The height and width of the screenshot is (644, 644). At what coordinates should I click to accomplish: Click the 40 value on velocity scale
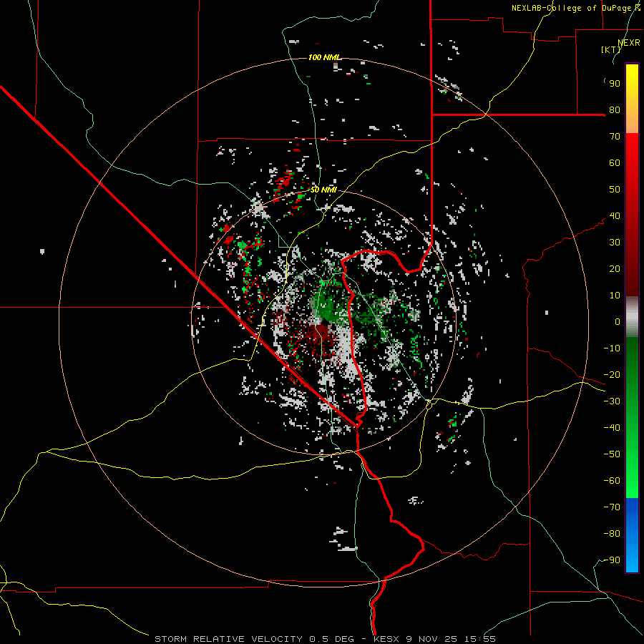pos(615,216)
